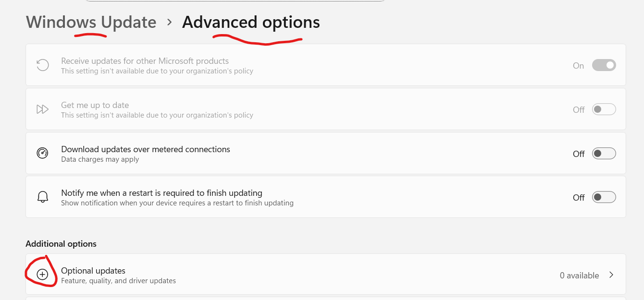Toggle the Get me up to date switch
Screen dimensions: 644x300
(604, 109)
